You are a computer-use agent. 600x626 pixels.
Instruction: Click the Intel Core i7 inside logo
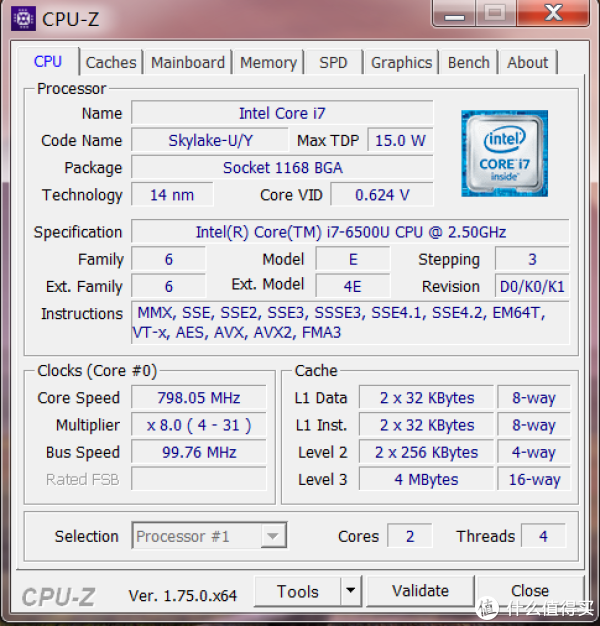[x=504, y=153]
